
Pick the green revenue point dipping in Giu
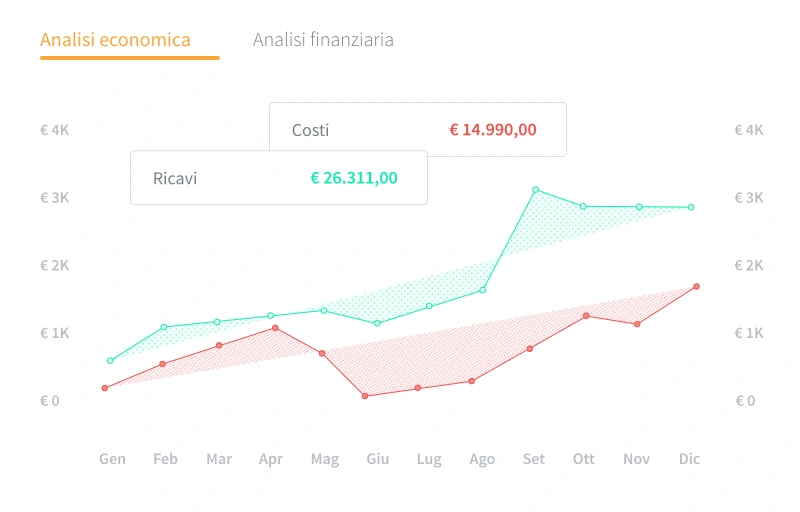(377, 323)
